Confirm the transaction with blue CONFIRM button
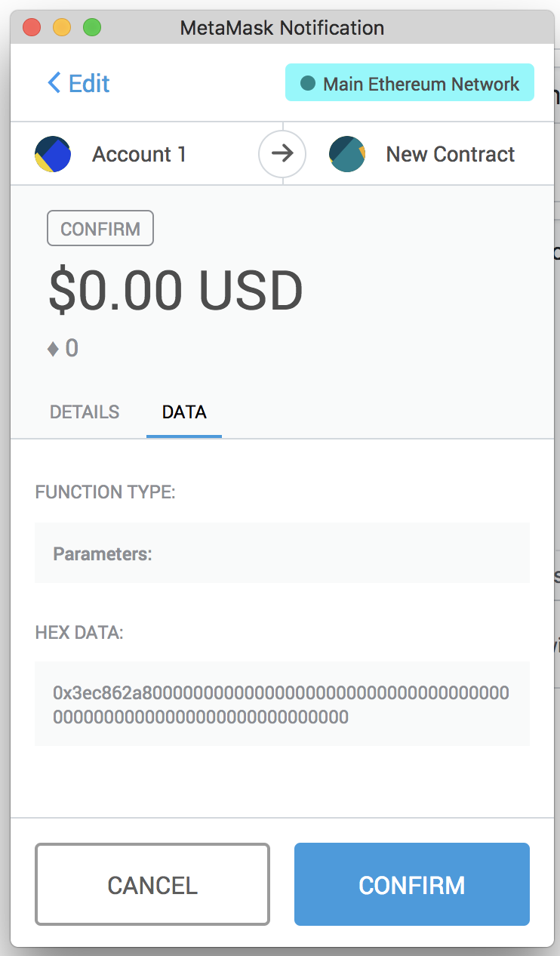 [x=412, y=884]
